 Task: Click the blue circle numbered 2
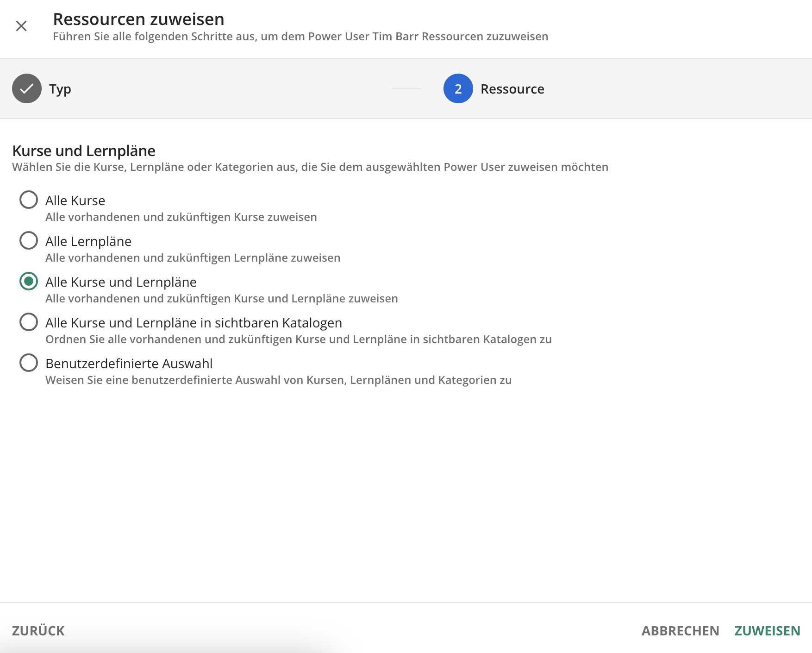tap(458, 88)
